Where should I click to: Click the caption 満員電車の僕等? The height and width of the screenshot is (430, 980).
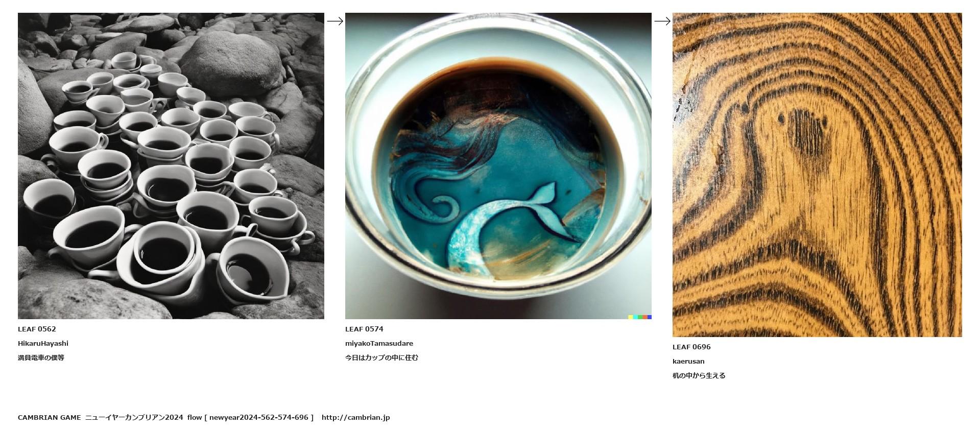(41, 357)
